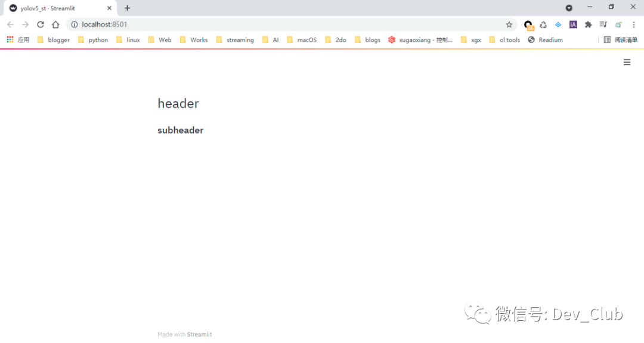The image size is (644, 343).
Task: Click the blue layered extension icon
Action: [x=558, y=24]
